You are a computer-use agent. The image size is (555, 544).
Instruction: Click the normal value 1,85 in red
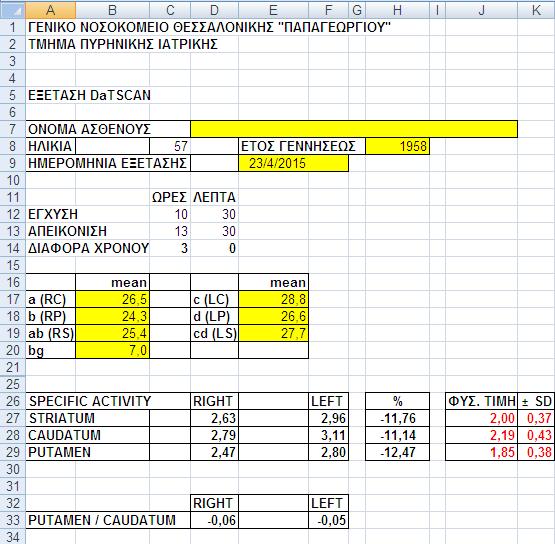[481, 452]
